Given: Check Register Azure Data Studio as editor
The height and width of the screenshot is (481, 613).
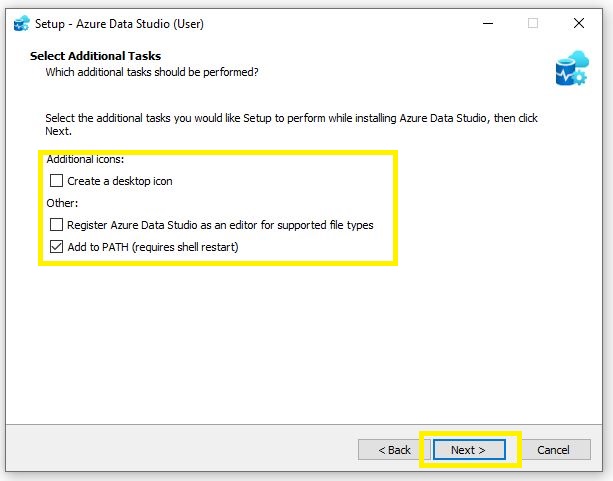Looking at the screenshot, I should click(56, 225).
